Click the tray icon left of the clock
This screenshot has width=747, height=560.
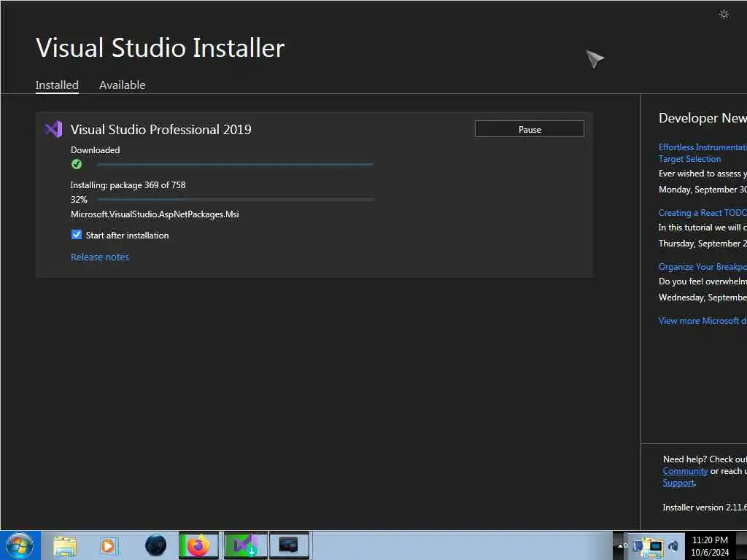[x=673, y=546]
